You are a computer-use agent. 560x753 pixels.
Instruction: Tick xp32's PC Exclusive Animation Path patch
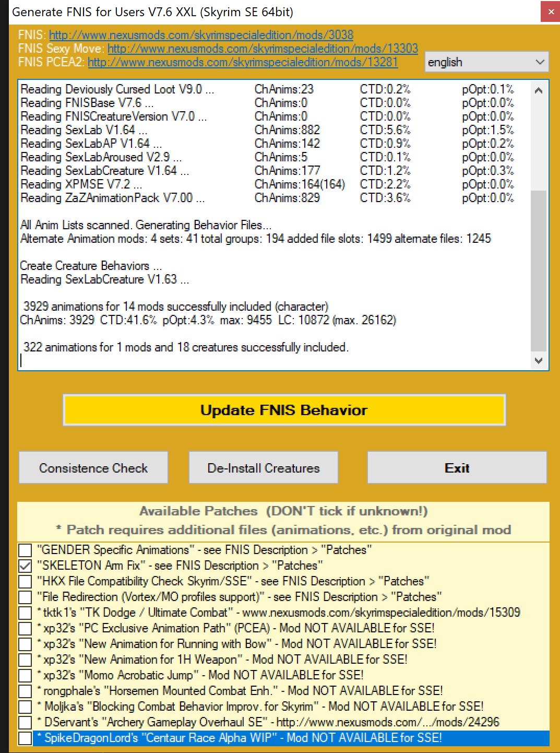click(x=24, y=628)
